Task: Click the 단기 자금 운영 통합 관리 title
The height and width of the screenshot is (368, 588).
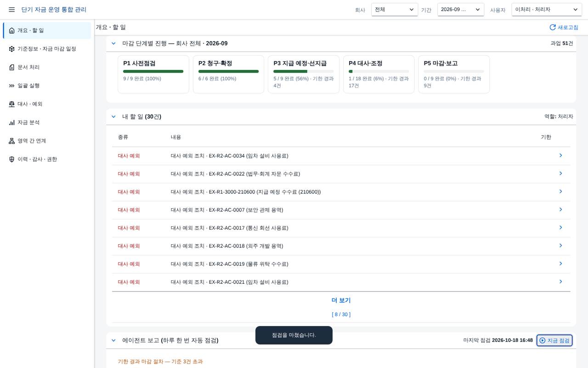Action: coord(54,10)
